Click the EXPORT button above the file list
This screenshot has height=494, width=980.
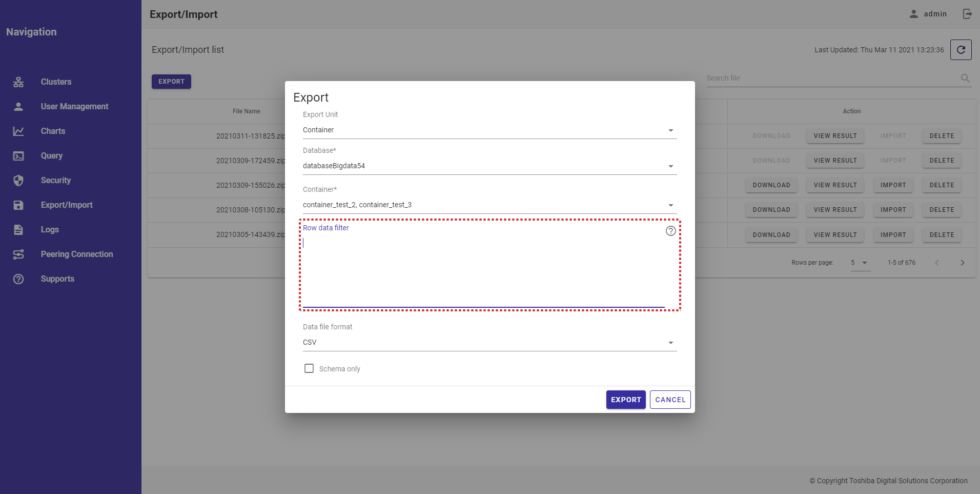pyautogui.click(x=171, y=82)
